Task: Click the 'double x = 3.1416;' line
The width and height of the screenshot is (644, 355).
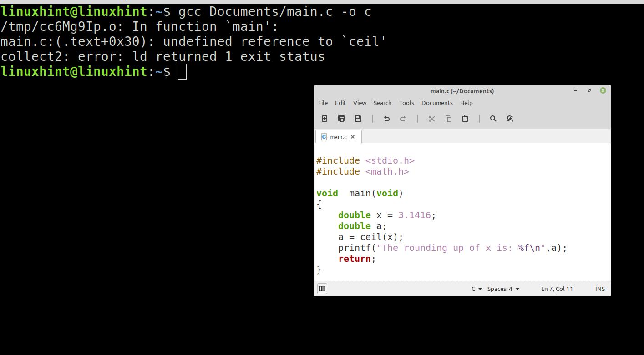Action: click(x=387, y=215)
